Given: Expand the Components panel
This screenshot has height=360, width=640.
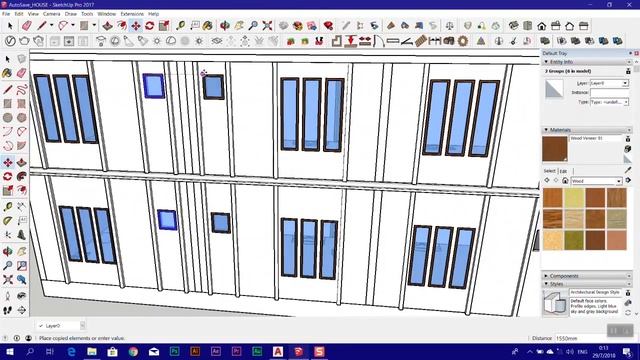Looking at the screenshot, I should point(546,276).
